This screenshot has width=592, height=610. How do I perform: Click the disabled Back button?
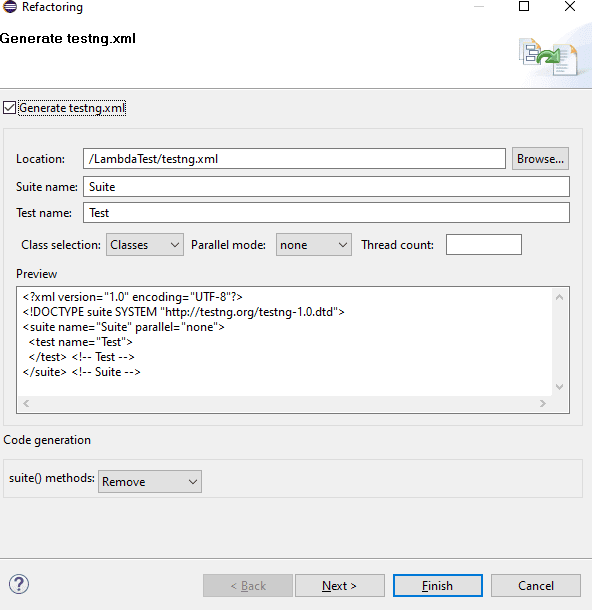tap(248, 585)
